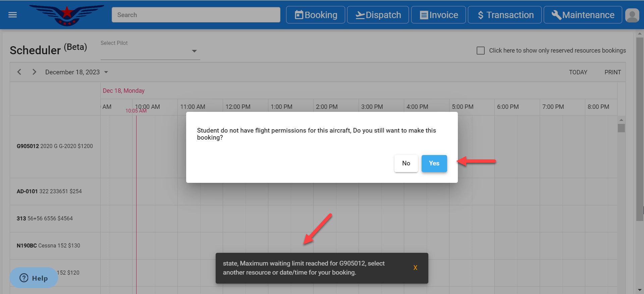The image size is (644, 294).
Task: Open the user profile avatar
Action: coord(632,15)
